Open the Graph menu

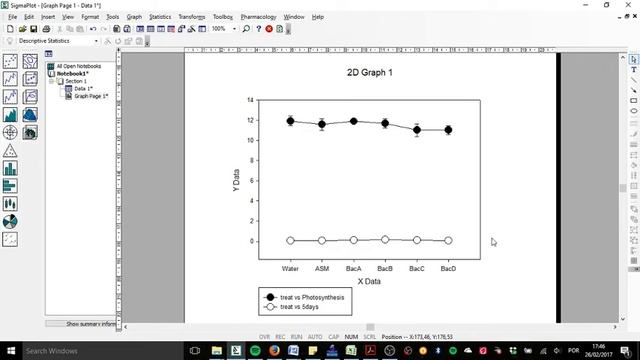point(134,17)
